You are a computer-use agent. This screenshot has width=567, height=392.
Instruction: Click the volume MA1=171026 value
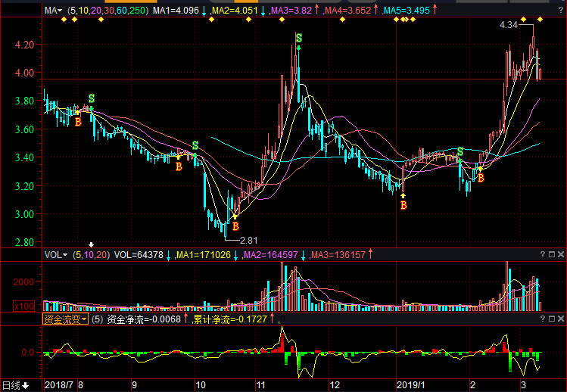point(204,255)
